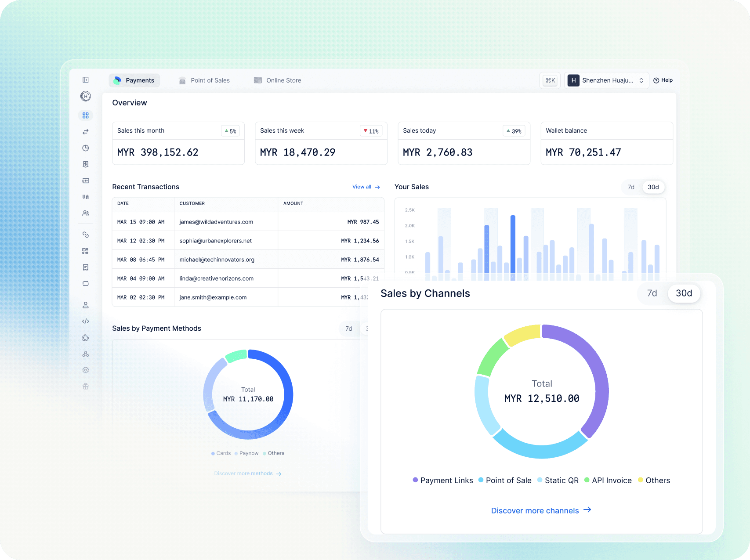This screenshot has width=750, height=560.
Task: Click Discover more methods link
Action: coord(248,473)
